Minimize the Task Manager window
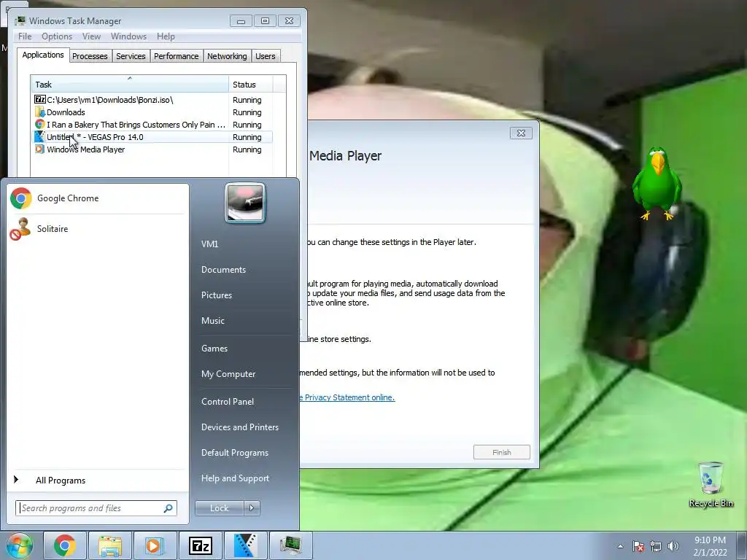This screenshot has height=560, width=747. 241,21
